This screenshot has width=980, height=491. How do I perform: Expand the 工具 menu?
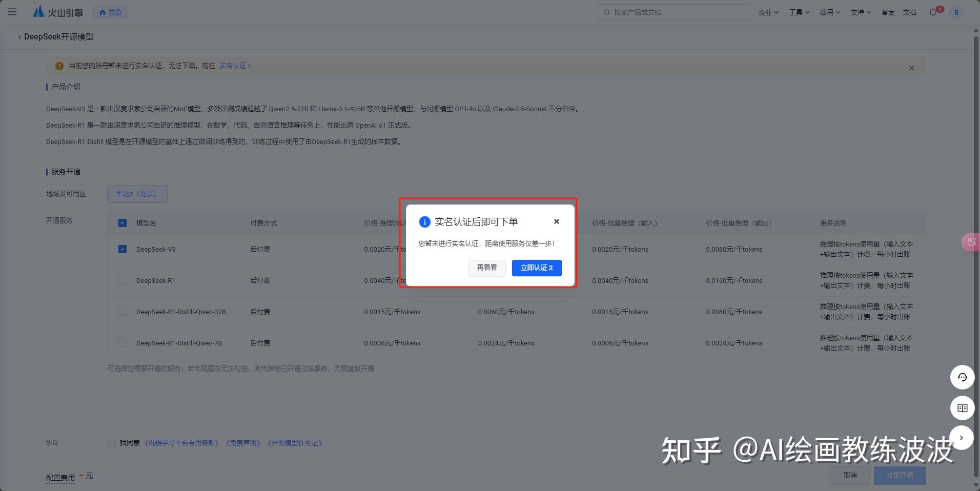coord(799,12)
